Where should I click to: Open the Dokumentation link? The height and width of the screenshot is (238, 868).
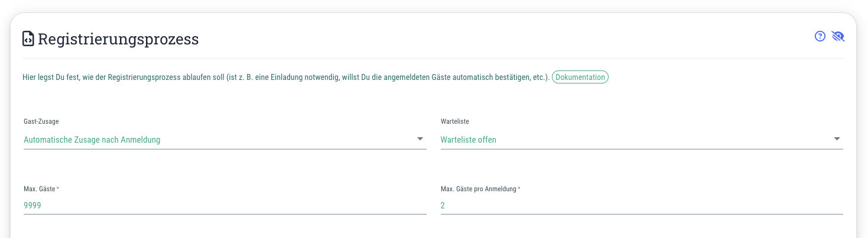click(x=580, y=78)
